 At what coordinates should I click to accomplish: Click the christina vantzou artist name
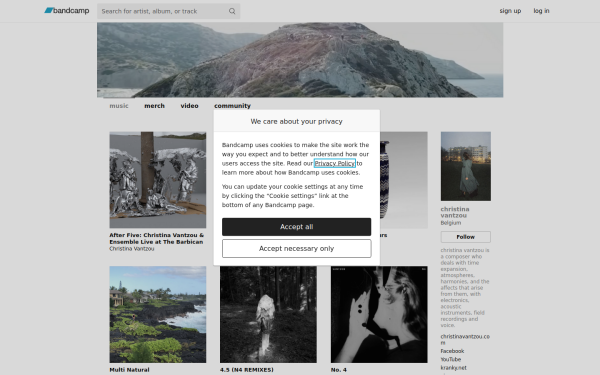pos(455,212)
